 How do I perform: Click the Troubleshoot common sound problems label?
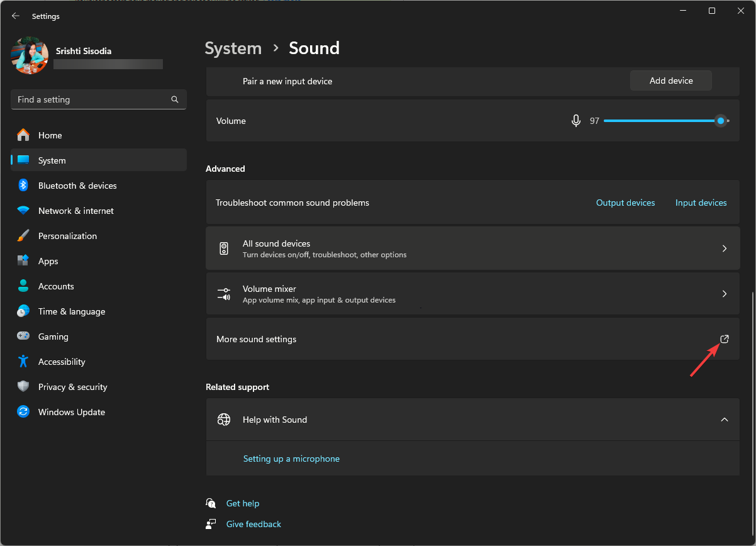pos(292,203)
